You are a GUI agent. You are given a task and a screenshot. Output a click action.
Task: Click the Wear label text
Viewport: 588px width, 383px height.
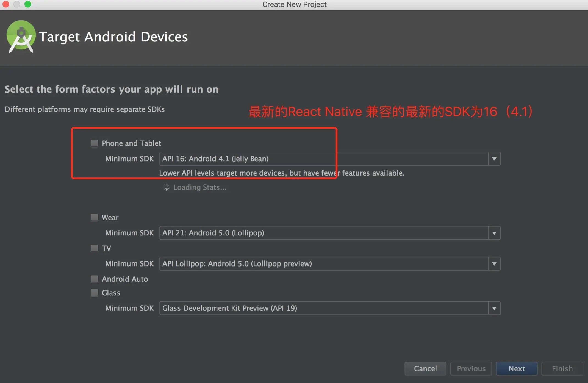[x=110, y=217]
